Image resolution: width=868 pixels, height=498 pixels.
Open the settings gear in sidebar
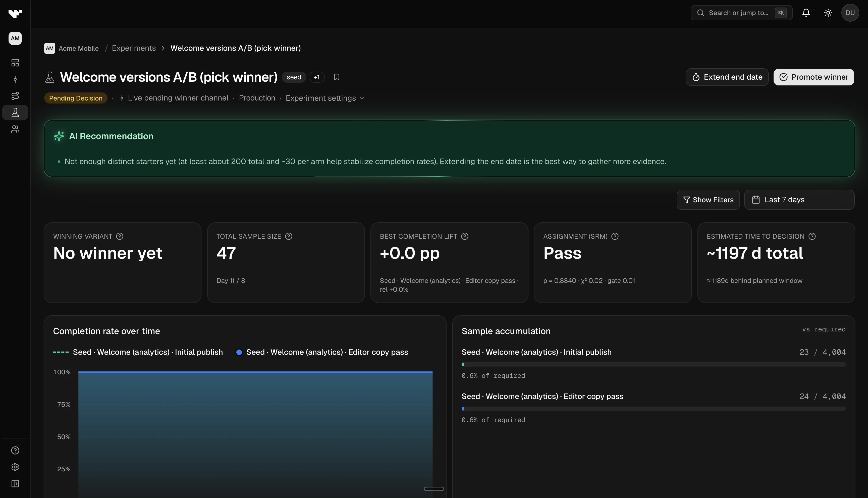[15, 467]
